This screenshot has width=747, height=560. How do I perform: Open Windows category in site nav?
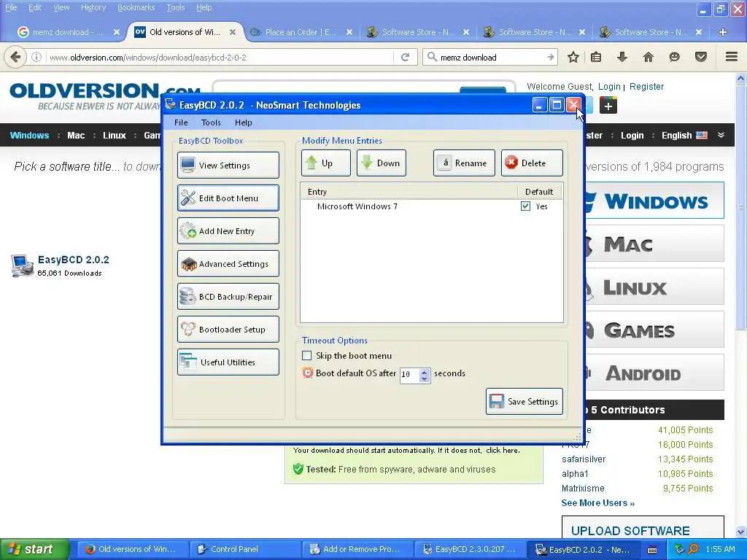(29, 135)
